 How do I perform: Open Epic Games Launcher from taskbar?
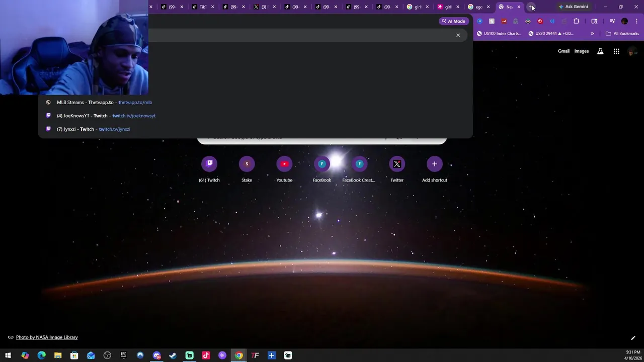(x=123, y=355)
